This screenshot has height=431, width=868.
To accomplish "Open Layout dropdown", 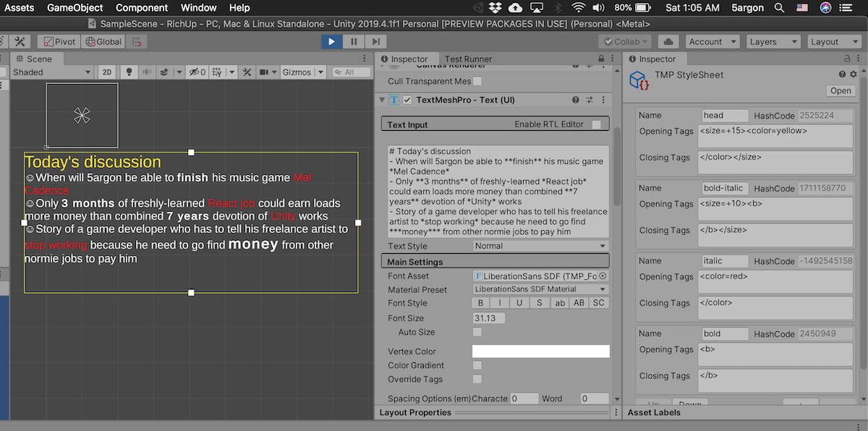I will 835,42.
